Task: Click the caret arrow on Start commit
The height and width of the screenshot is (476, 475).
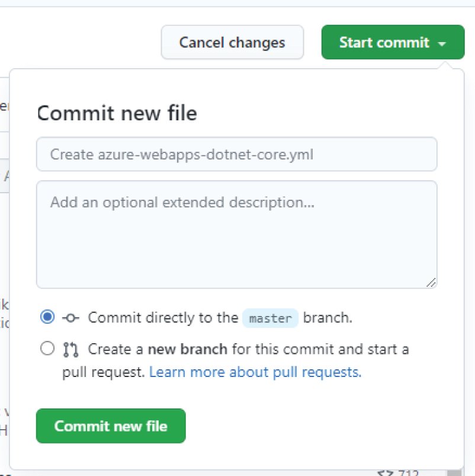Action: pos(442,43)
